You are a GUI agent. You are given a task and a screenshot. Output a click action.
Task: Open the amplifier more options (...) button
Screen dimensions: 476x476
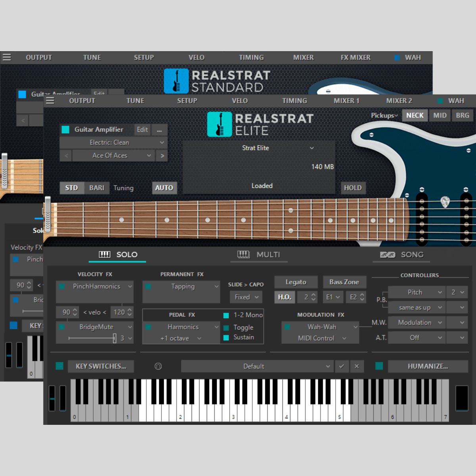tap(159, 130)
